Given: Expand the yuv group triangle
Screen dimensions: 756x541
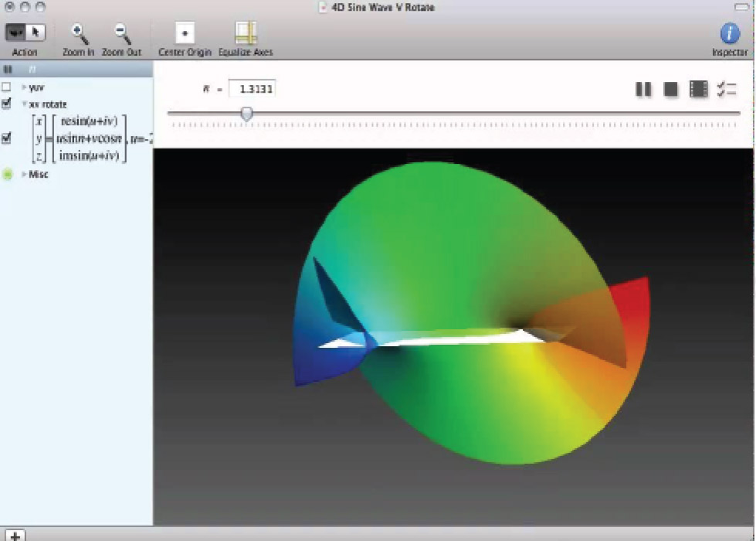Looking at the screenshot, I should pos(24,87).
